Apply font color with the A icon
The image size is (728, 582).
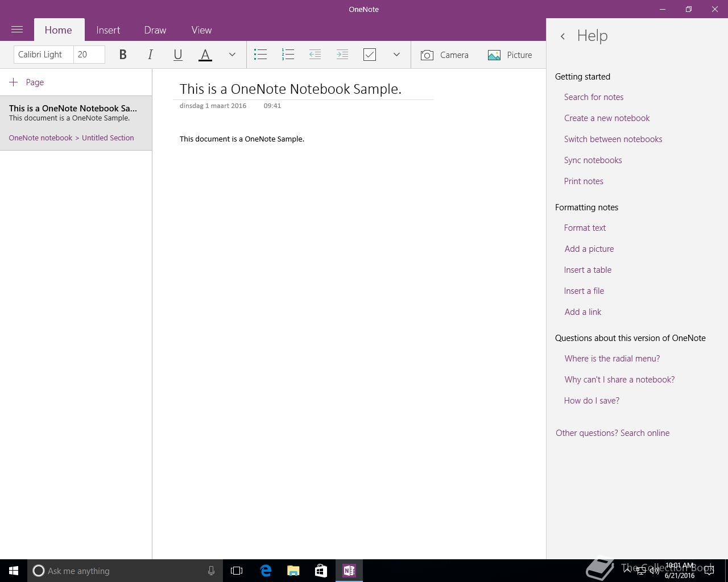205,55
